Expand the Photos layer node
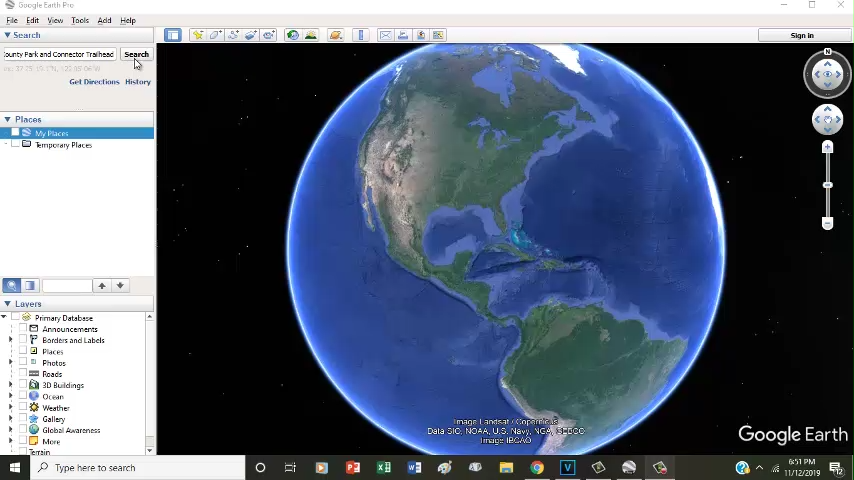Image resolution: width=854 pixels, height=480 pixels. point(10,362)
